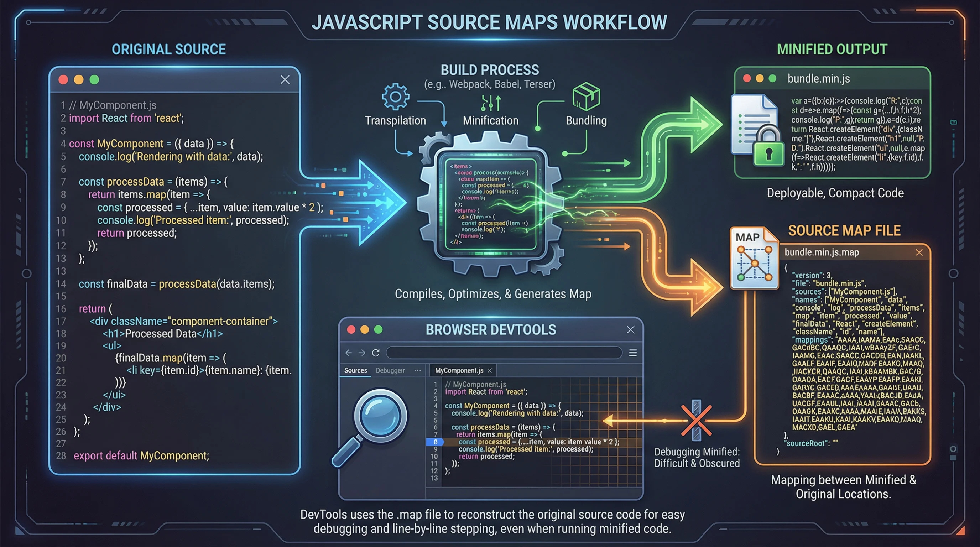Open the overflow menu beside the Debugger tab
The height and width of the screenshot is (547, 980).
[x=417, y=370]
